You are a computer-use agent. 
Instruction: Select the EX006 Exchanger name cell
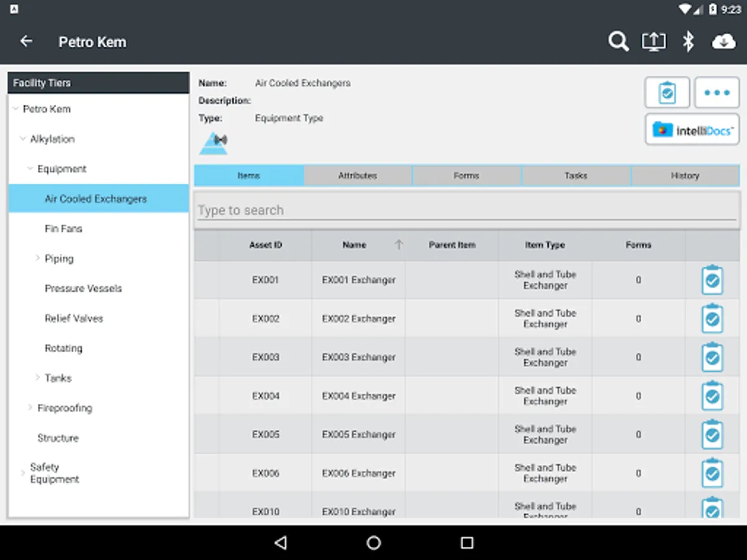tap(359, 473)
